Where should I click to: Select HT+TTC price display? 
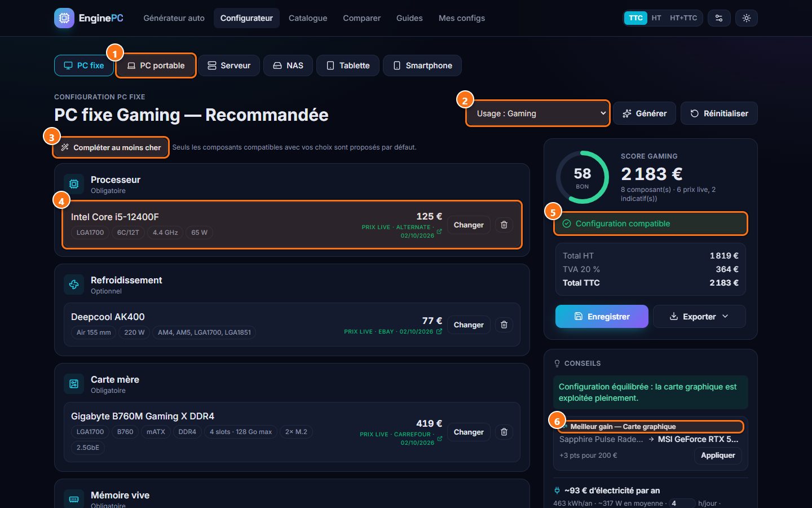point(683,18)
